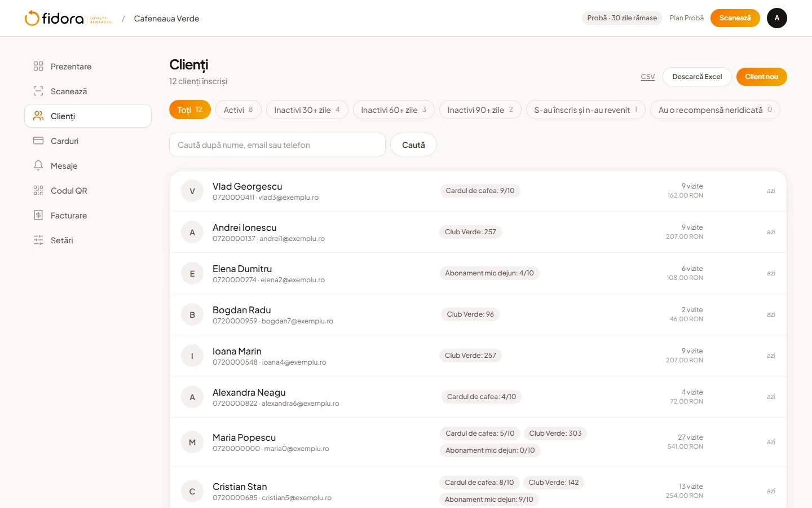Click the Probă 30 zile rămase badge
This screenshot has width=812, height=508.
622,18
